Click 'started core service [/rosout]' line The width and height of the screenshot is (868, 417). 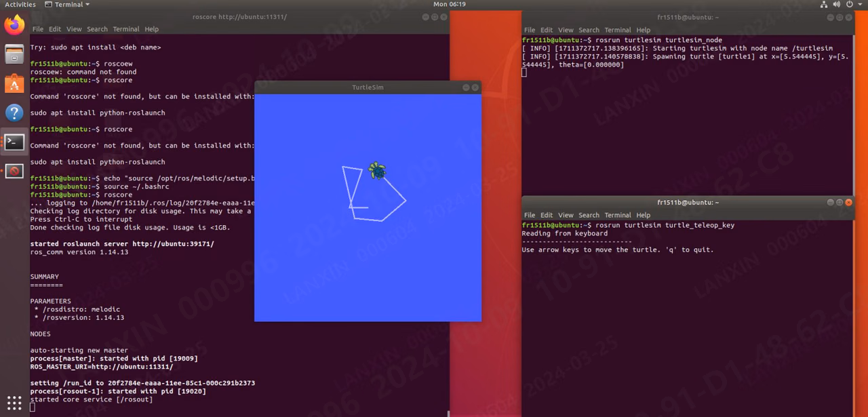[x=92, y=399]
